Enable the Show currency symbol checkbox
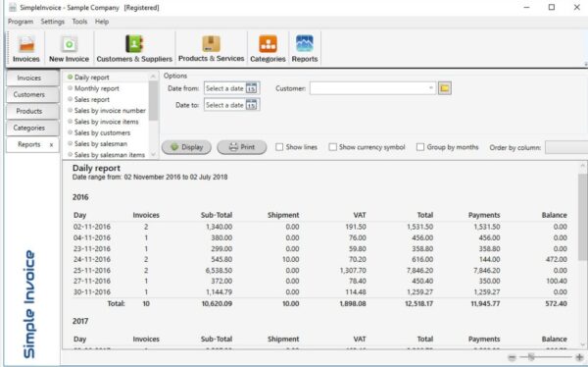The width and height of the screenshot is (588, 367). [x=332, y=147]
